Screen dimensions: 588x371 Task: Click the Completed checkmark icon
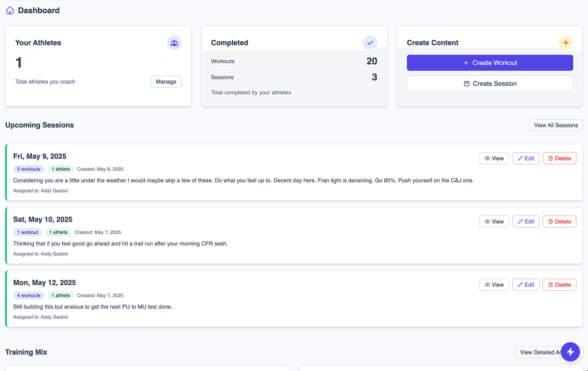(370, 43)
